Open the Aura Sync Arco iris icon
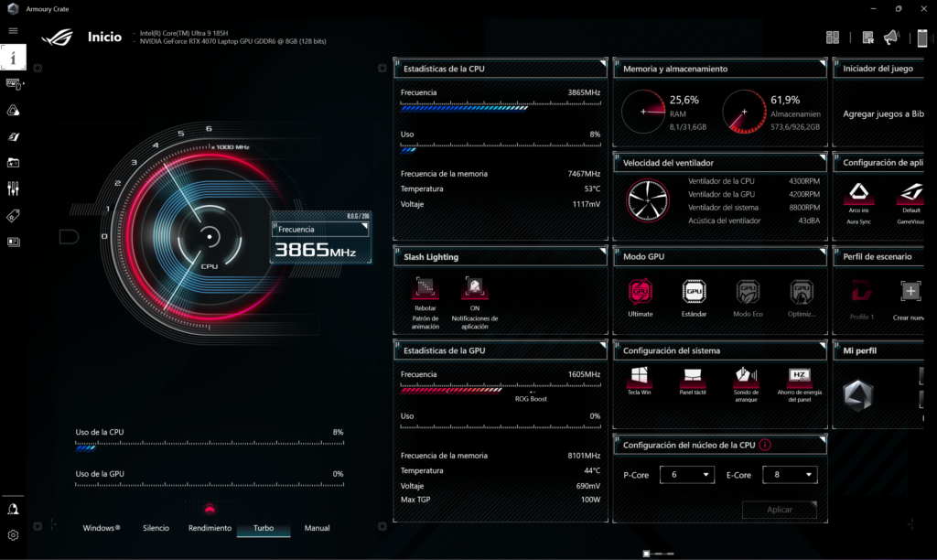 click(x=858, y=192)
